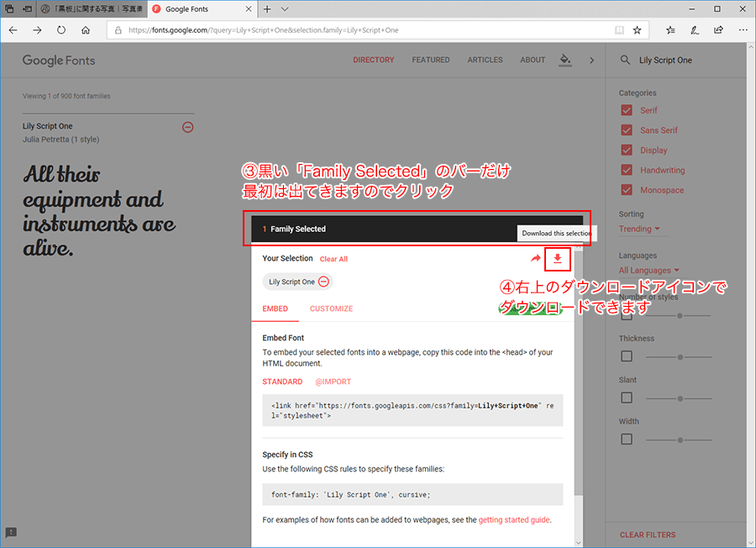Image resolution: width=756 pixels, height=548 pixels.
Task: Open the ABOUT menu item
Action: [x=533, y=60]
